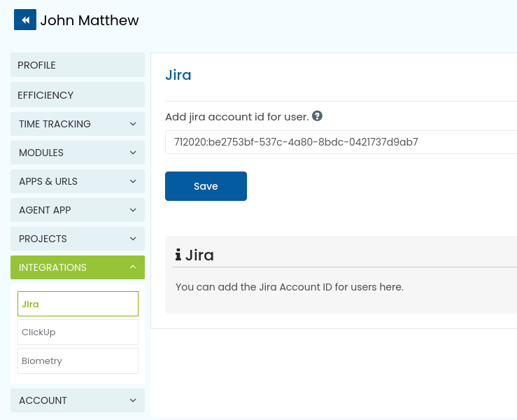Open the EFFICIENCY section
The width and height of the screenshot is (517, 420).
click(78, 95)
